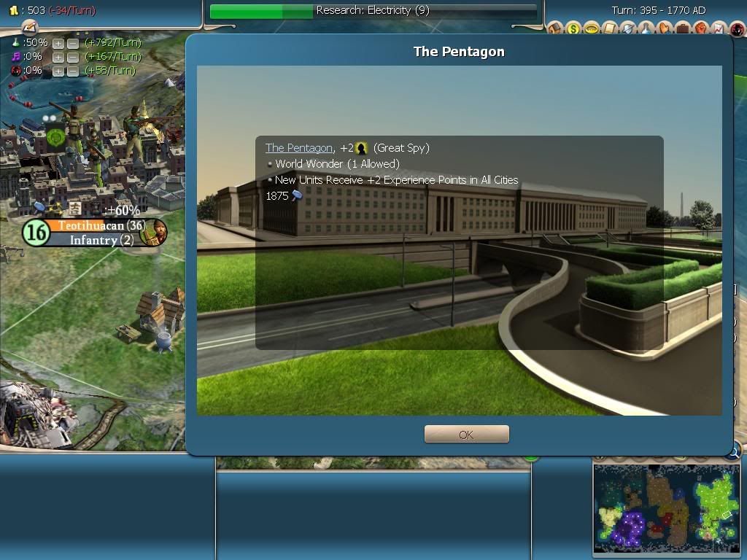Image resolution: width=747 pixels, height=560 pixels.
Task: Open the Espionage Advisor spy icon
Action: [738, 29]
